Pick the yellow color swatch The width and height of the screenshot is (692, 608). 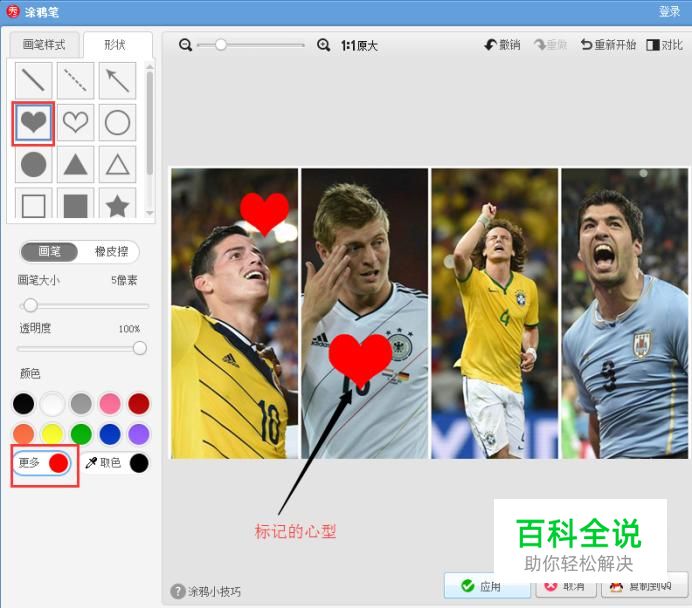coord(53,434)
